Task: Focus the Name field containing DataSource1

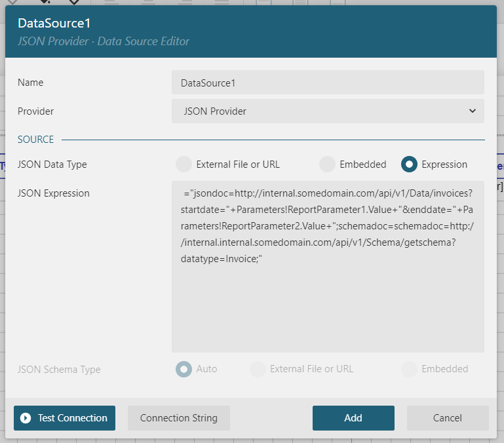Action: [x=328, y=83]
